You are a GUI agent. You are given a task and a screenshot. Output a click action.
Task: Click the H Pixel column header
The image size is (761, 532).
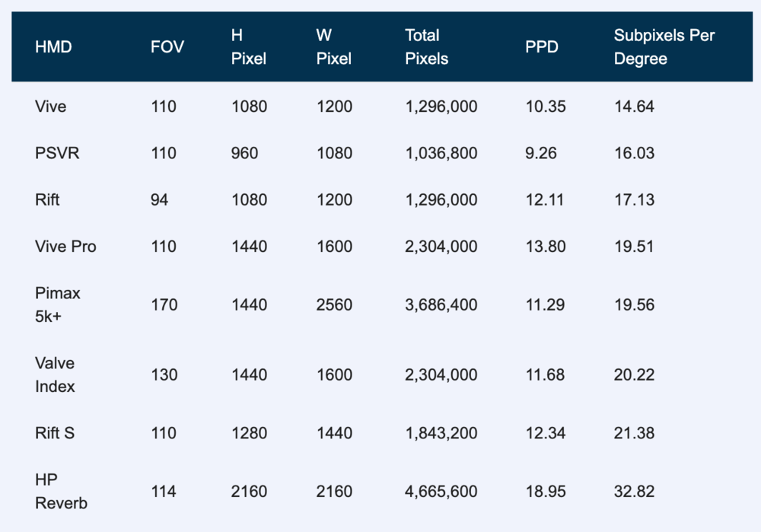click(x=249, y=46)
